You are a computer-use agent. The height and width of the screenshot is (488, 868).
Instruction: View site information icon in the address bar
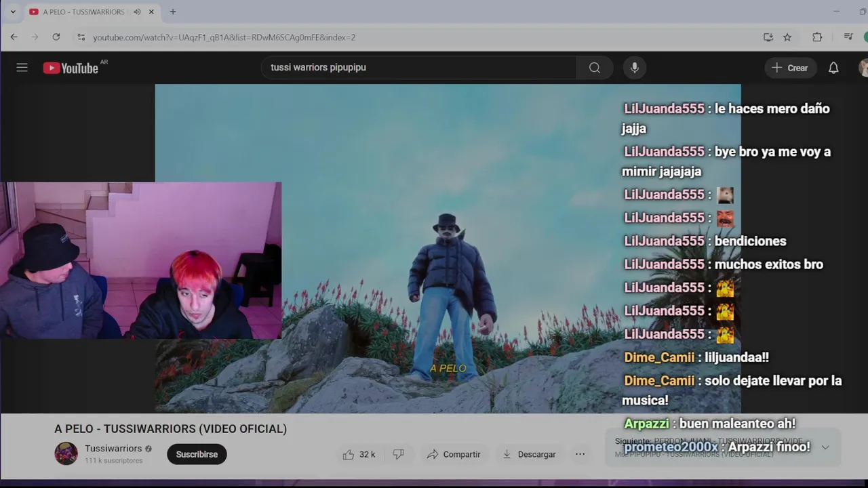coord(81,37)
